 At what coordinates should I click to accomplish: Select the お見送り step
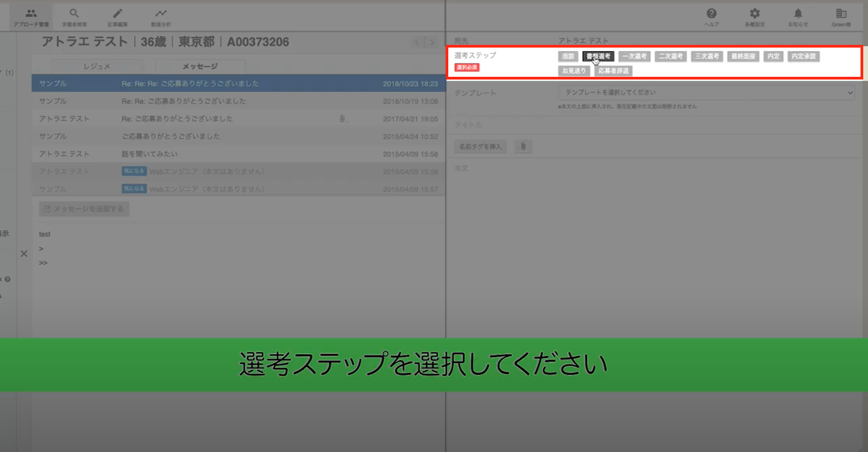click(x=574, y=71)
